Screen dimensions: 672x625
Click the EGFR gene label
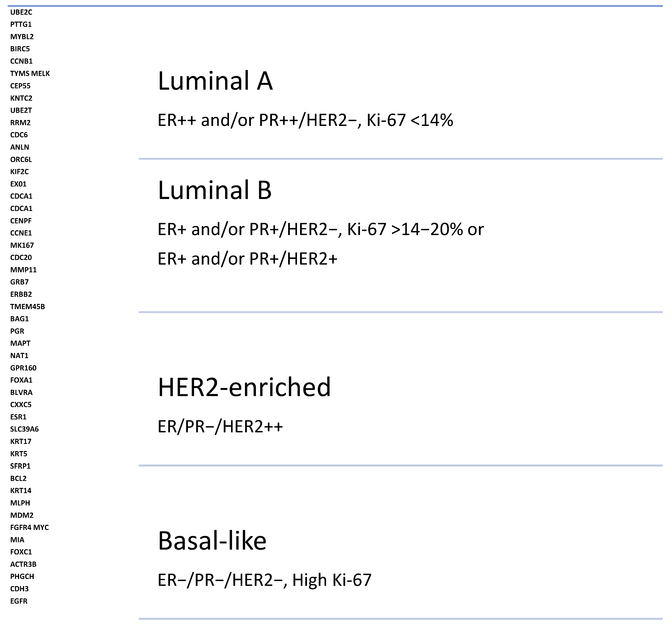(19, 601)
